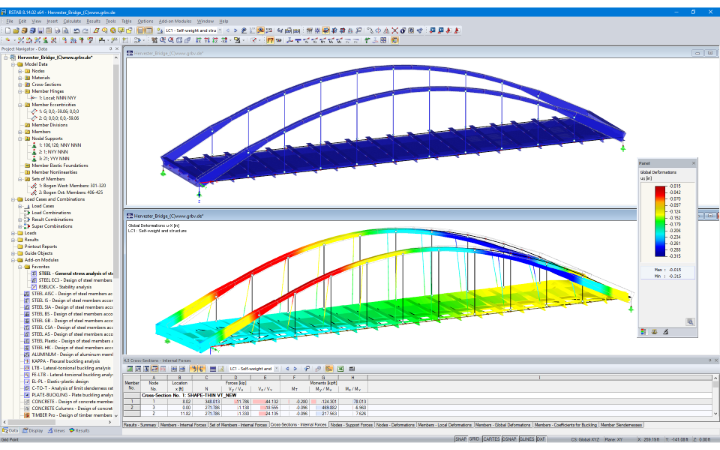
Task: Collapse the Sets of Members tree node
Action: pyautogui.click(x=20, y=179)
